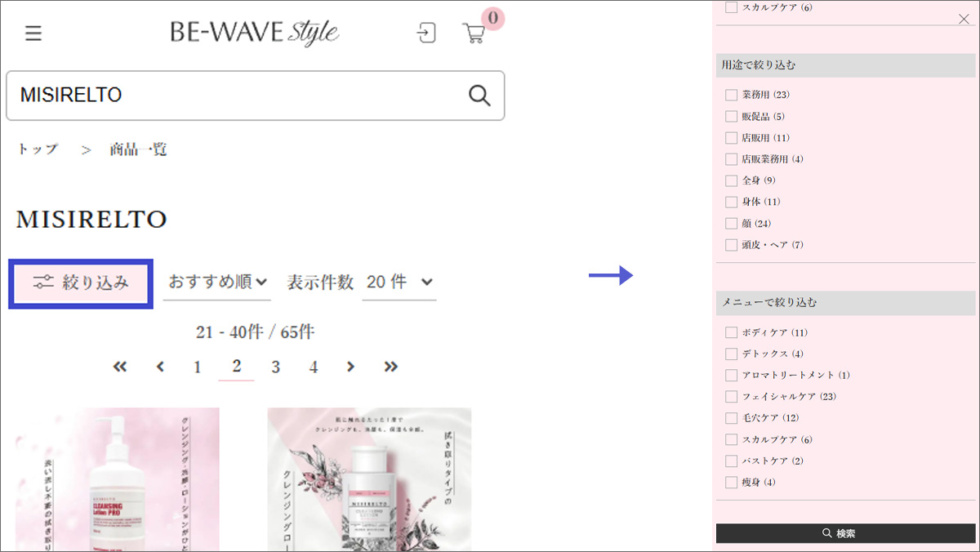980x552 pixels.
Task: Open the Cleansing Lotion PRO product image
Action: (118, 479)
